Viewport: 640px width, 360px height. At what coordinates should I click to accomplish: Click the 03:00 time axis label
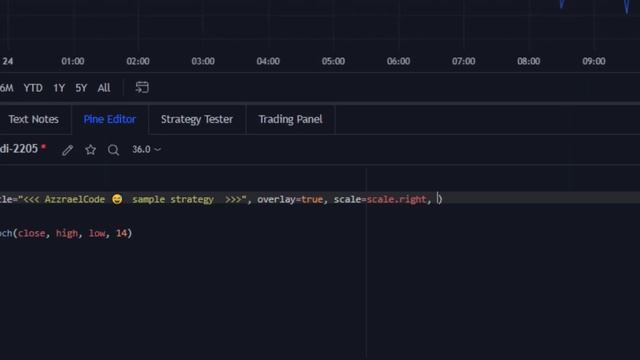coord(203,61)
